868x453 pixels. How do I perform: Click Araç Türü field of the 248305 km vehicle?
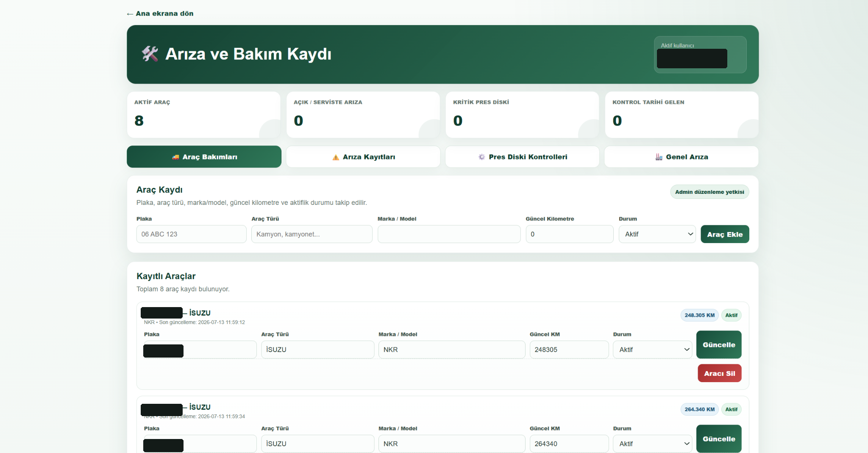pos(318,350)
